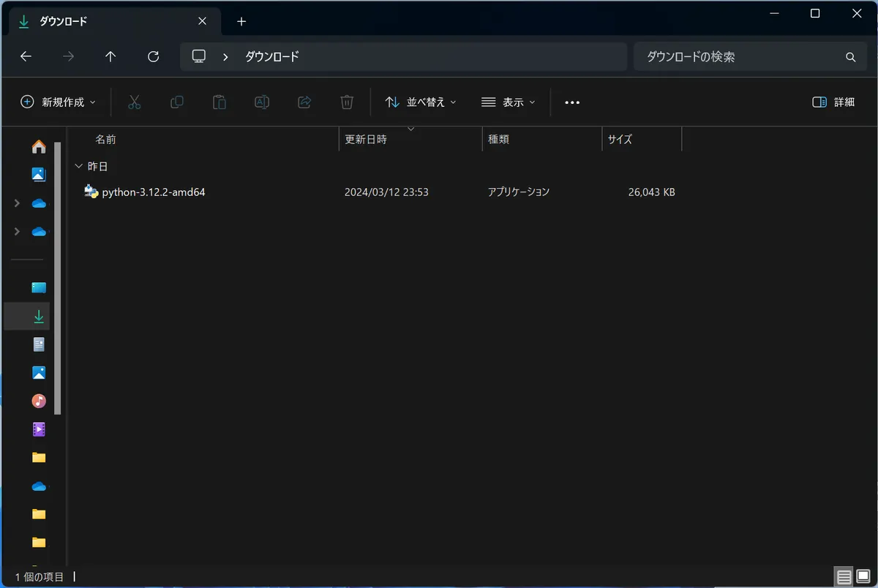
Task: Open the Desktop folder in sidebar
Action: point(39,287)
